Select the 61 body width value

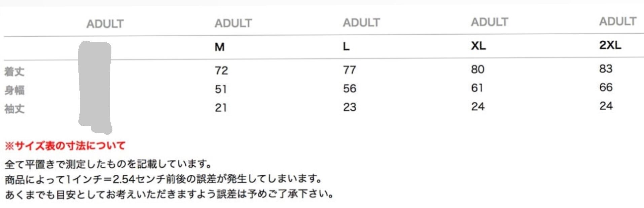477,88
